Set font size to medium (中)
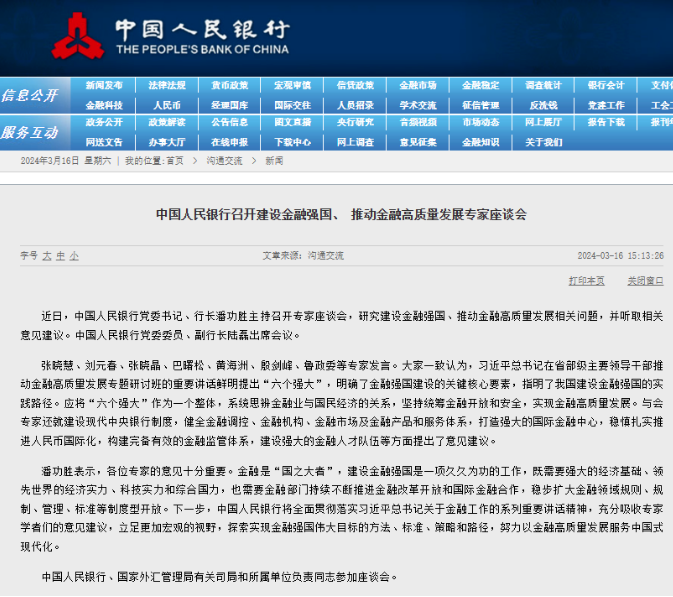The height and width of the screenshot is (597, 673). click(60, 256)
